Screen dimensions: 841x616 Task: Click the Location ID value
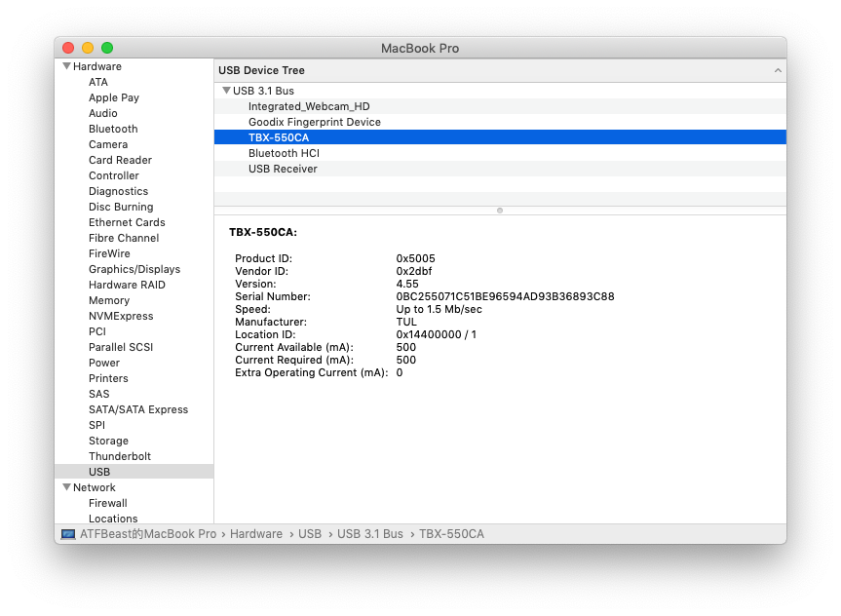[x=436, y=334]
